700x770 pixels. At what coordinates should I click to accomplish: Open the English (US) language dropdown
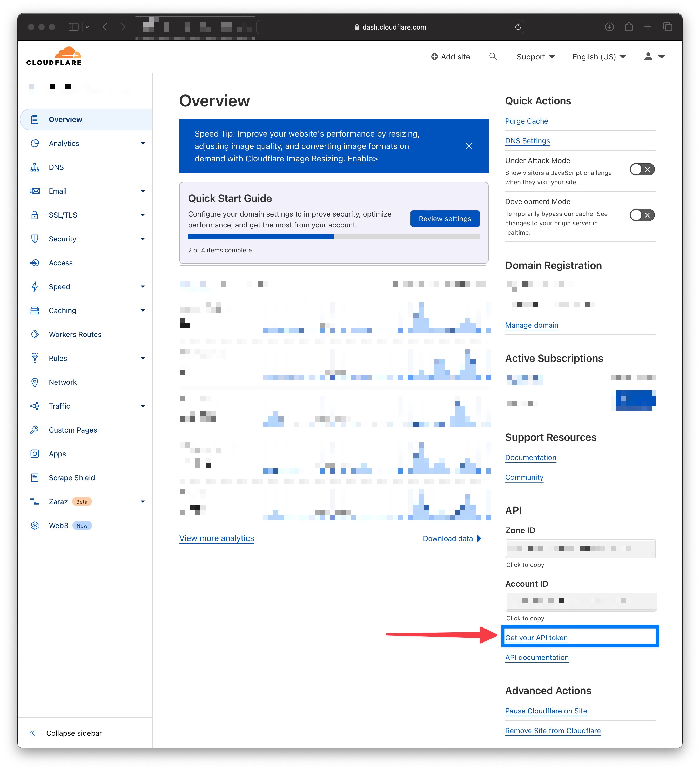coord(599,57)
